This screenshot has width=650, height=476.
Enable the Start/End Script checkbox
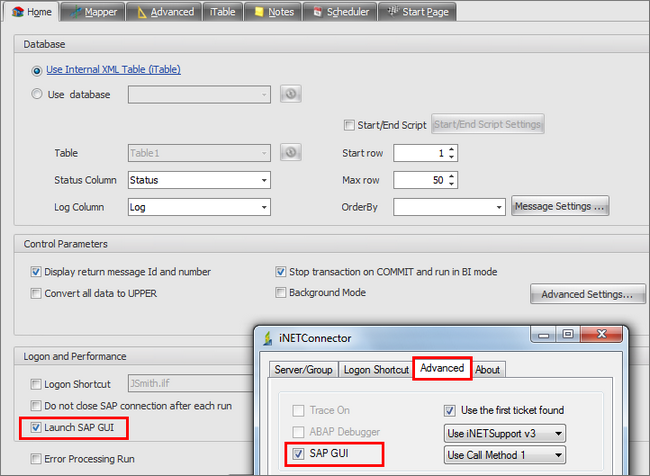point(349,125)
